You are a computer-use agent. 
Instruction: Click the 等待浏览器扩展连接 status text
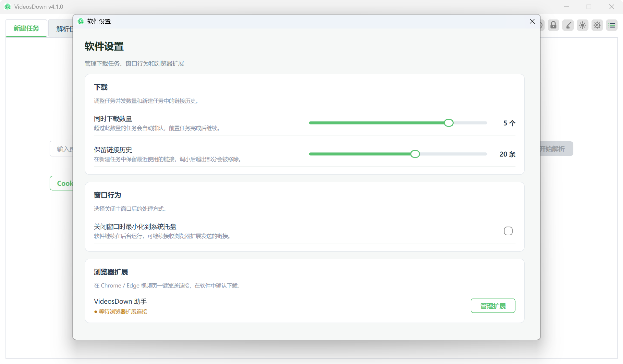point(123,311)
